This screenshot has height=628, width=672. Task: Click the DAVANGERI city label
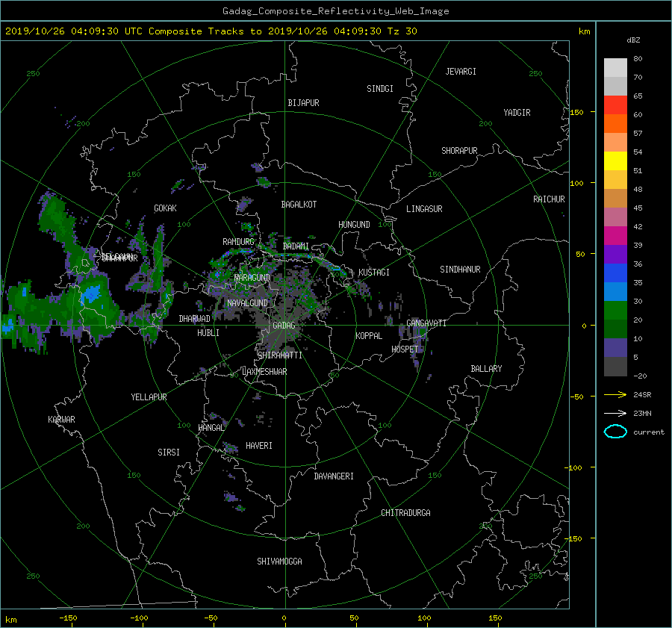(334, 476)
